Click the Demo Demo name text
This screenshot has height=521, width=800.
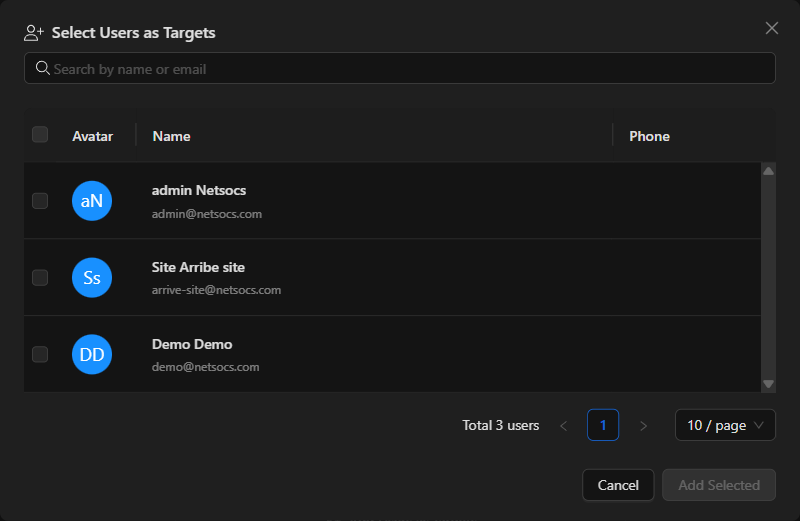(x=192, y=344)
